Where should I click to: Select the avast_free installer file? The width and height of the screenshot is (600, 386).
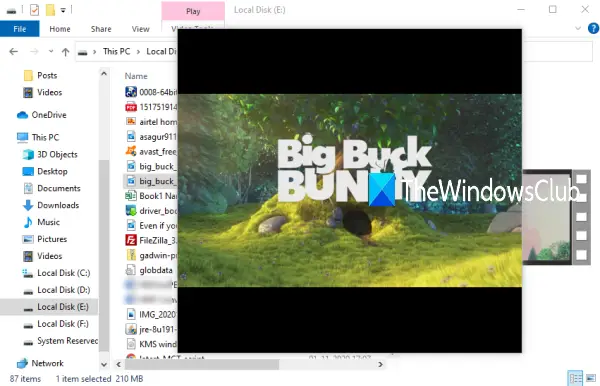click(x=151, y=151)
